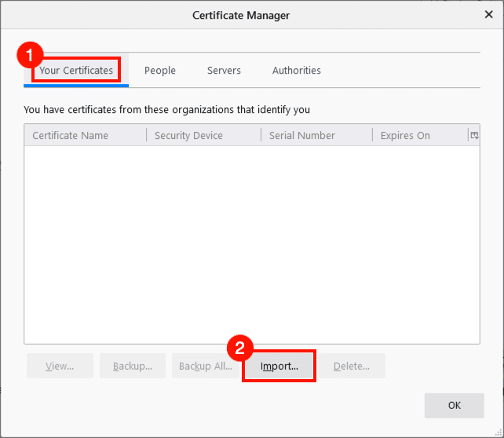Click the Backup... button
The height and width of the screenshot is (438, 504).
132,366
